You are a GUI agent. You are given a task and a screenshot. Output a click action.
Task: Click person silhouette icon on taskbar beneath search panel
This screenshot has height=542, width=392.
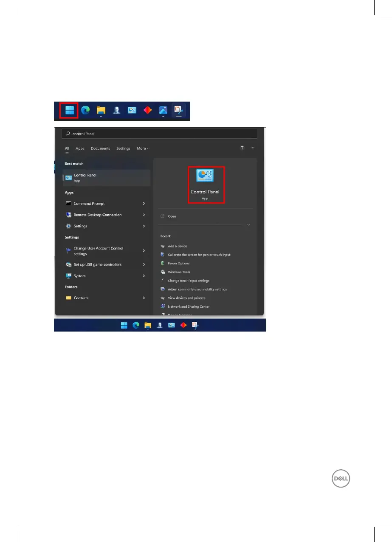(x=160, y=326)
